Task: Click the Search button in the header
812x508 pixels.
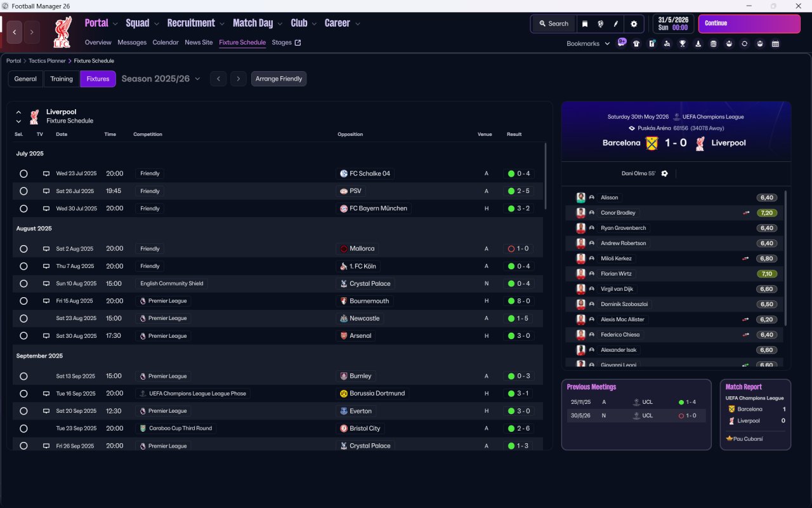Action: click(553, 23)
